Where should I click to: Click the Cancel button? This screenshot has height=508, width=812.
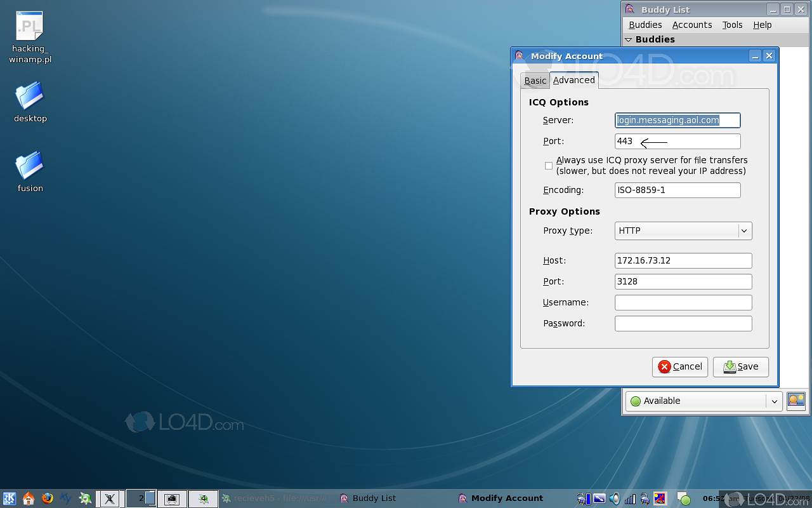coord(680,366)
